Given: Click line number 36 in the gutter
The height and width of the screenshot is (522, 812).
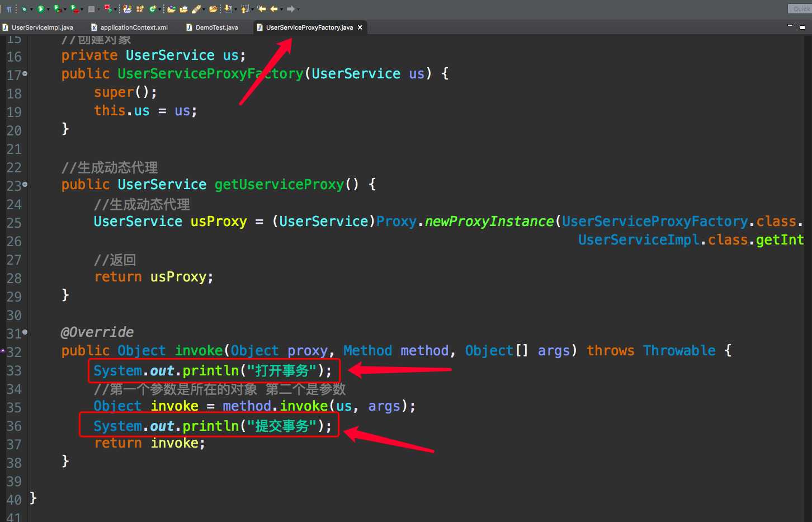Looking at the screenshot, I should tap(14, 426).
